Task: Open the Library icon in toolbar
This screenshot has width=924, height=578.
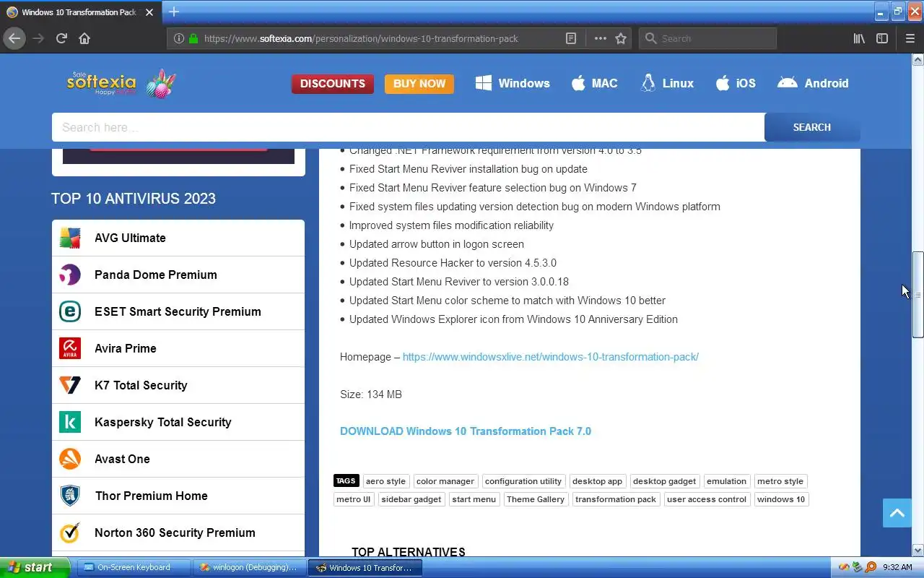Action: coord(859,38)
